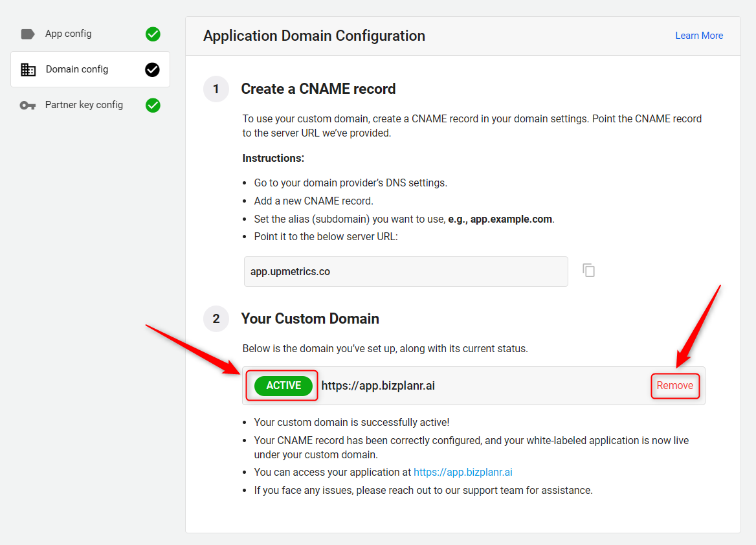Go to Partner key config
Screen dimensions: 756x545
[x=90, y=105]
